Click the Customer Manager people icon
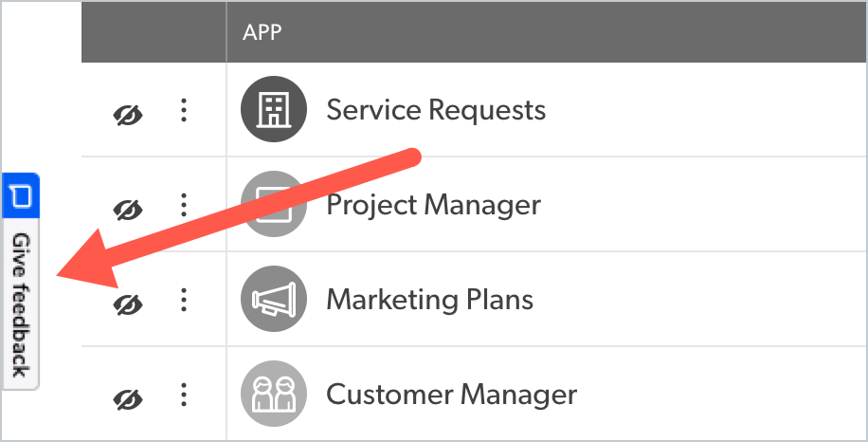The height and width of the screenshot is (442, 868). click(274, 394)
